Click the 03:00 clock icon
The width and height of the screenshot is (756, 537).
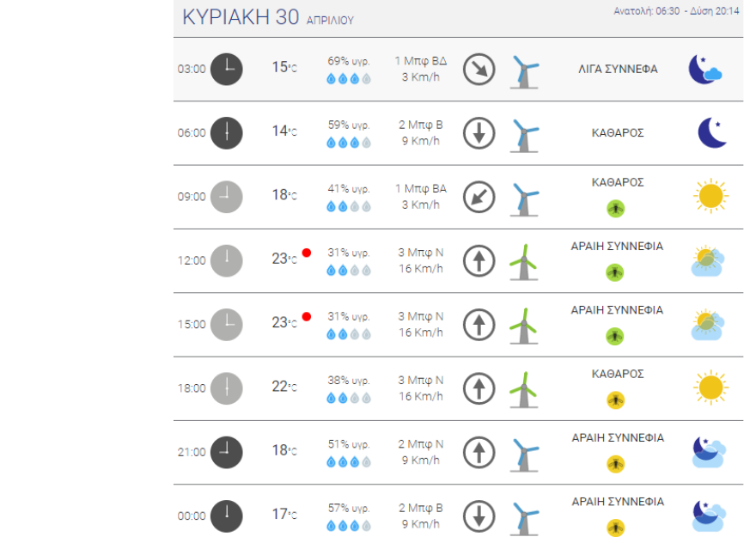[x=227, y=69]
